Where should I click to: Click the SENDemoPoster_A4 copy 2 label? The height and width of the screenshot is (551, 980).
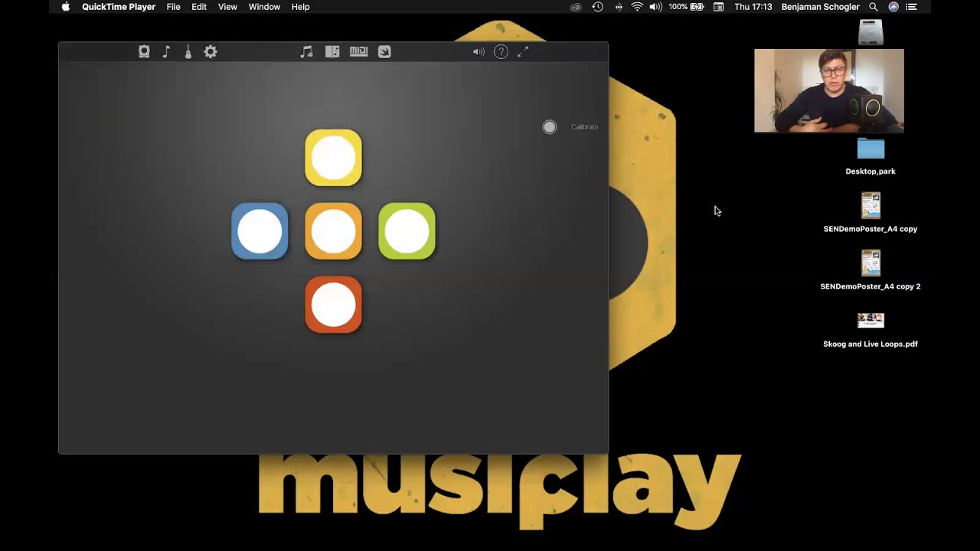(x=871, y=286)
